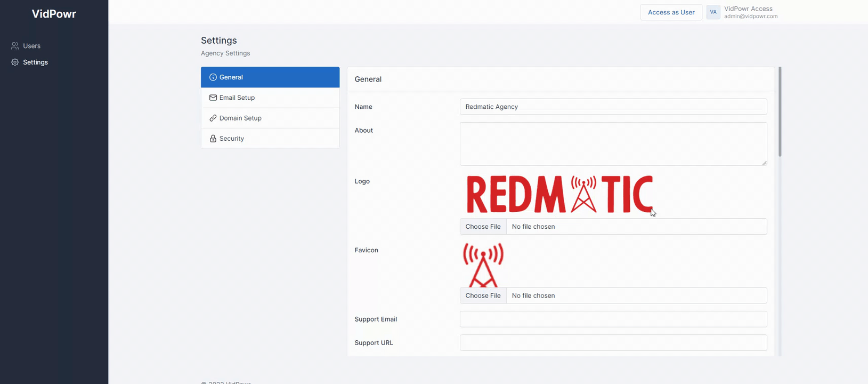Click the Email Setup envelope icon
Screen dimensions: 868x384
pos(213,98)
